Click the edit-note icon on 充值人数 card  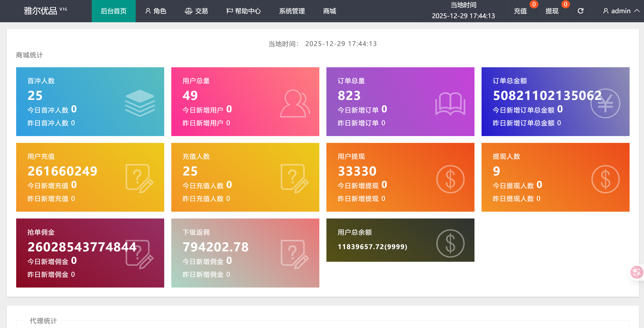click(295, 179)
